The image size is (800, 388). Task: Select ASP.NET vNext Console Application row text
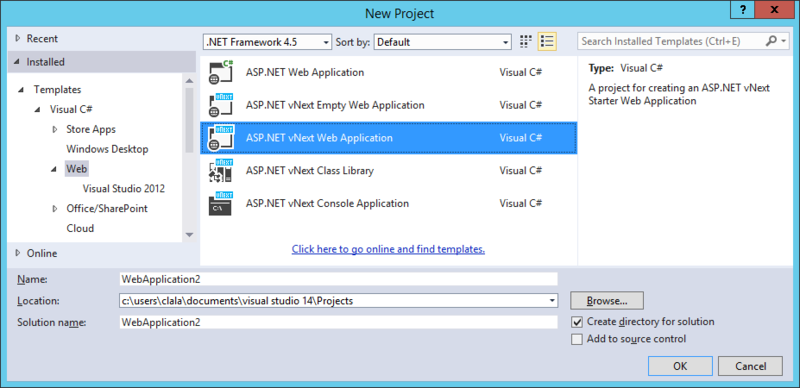pyautogui.click(x=327, y=203)
